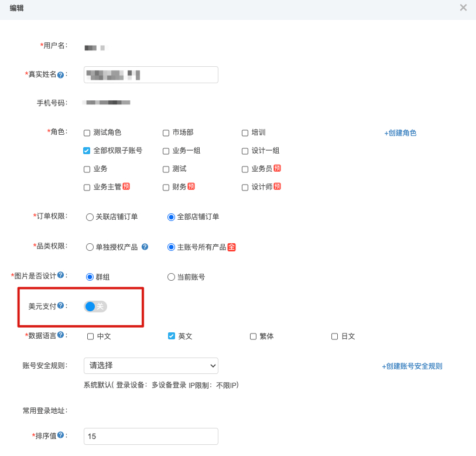Click help icon next to 图片是否设计
Screen dimensions: 476x456
click(x=60, y=275)
